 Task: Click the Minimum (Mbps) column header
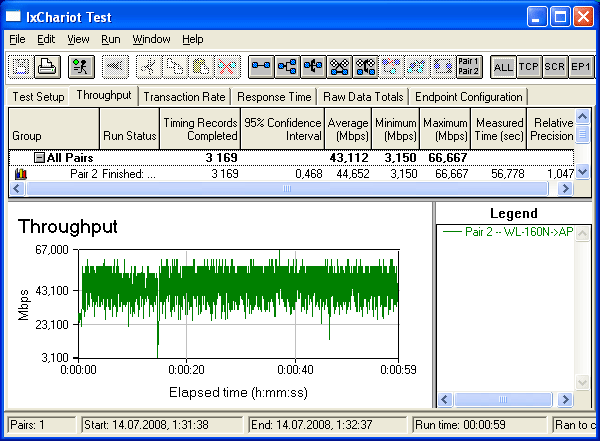[396, 129]
